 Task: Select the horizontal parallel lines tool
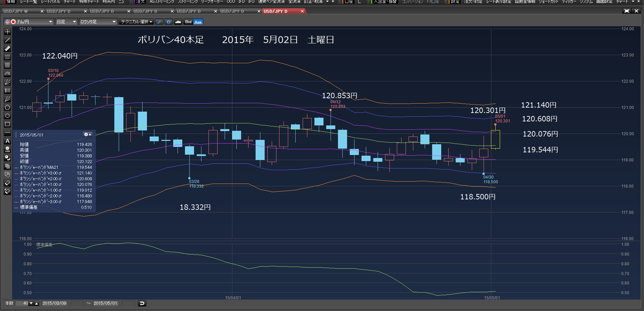(7, 57)
